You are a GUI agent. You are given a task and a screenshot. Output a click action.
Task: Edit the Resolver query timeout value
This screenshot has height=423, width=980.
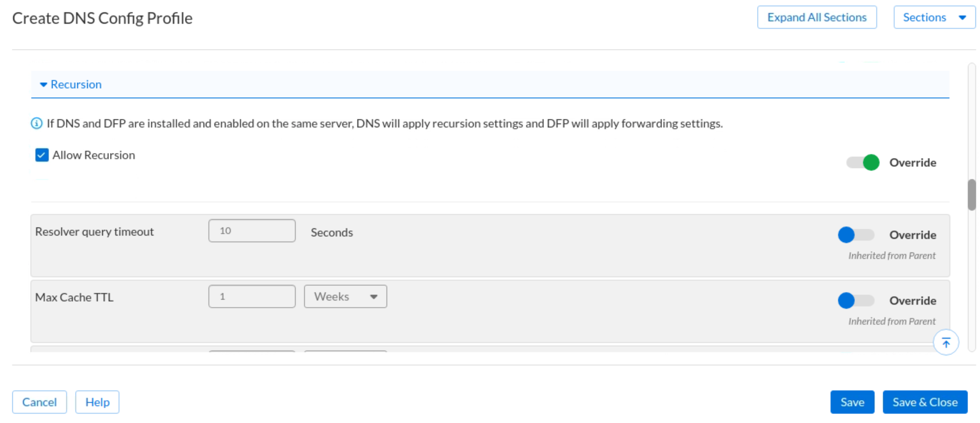(252, 231)
